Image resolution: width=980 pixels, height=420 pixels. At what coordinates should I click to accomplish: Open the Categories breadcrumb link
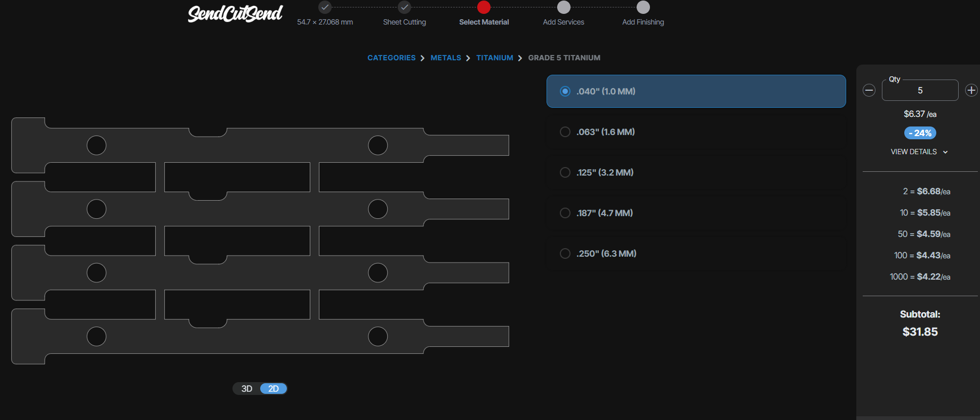point(391,58)
